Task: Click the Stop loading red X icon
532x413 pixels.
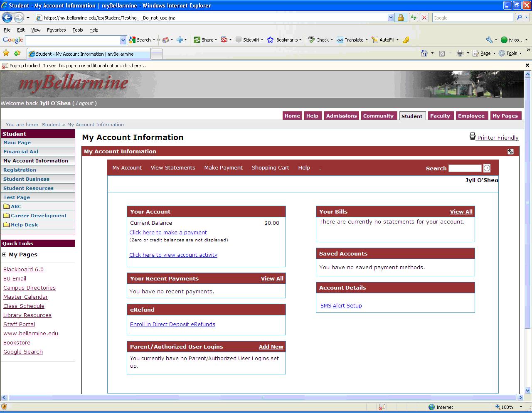Action: tap(424, 17)
